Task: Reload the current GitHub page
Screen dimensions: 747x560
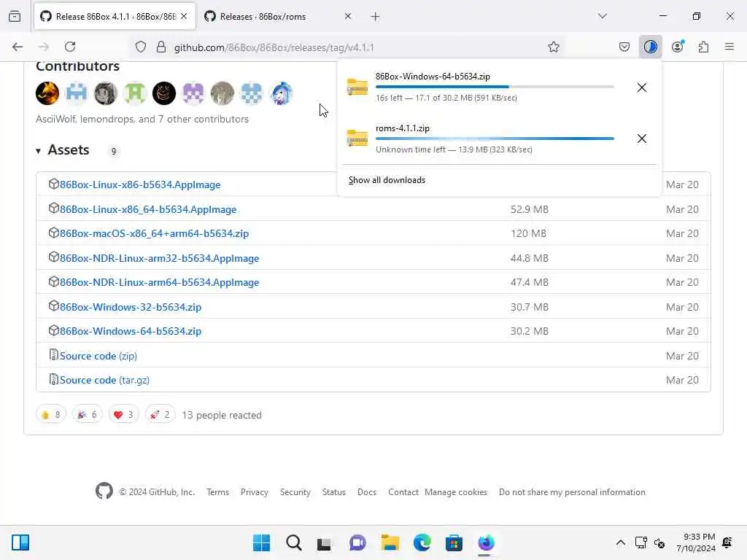Action: 70,47
